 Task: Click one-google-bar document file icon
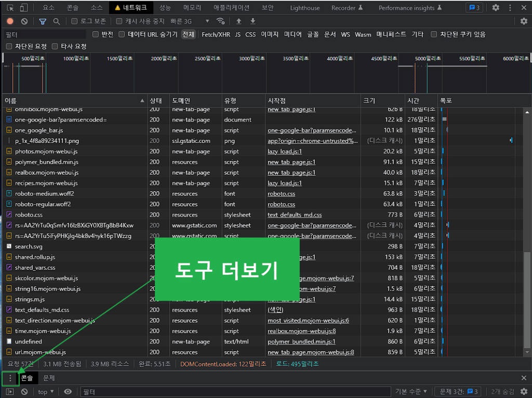pyautogui.click(x=9, y=120)
